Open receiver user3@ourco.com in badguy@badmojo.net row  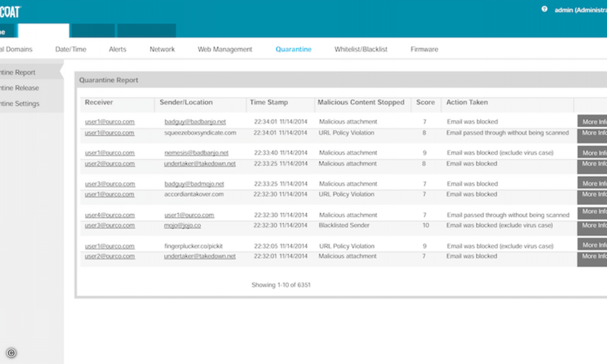110,184
